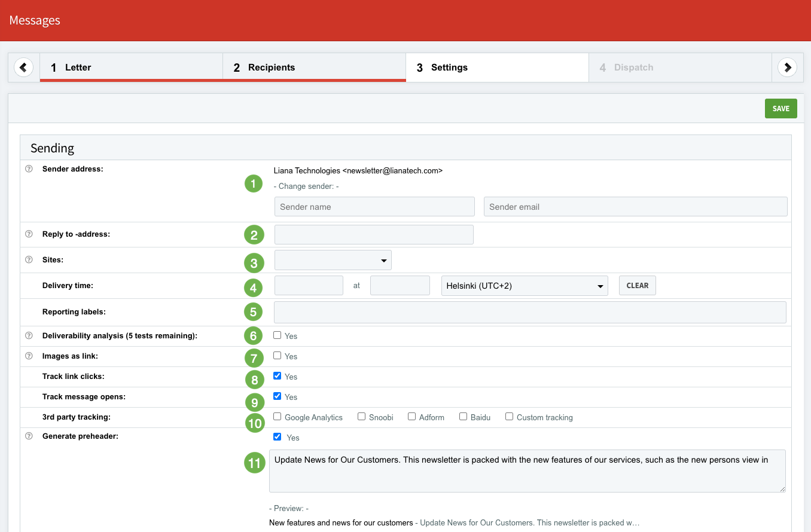Focus the Sender name field
Screen dimensions: 811x532
click(x=374, y=207)
